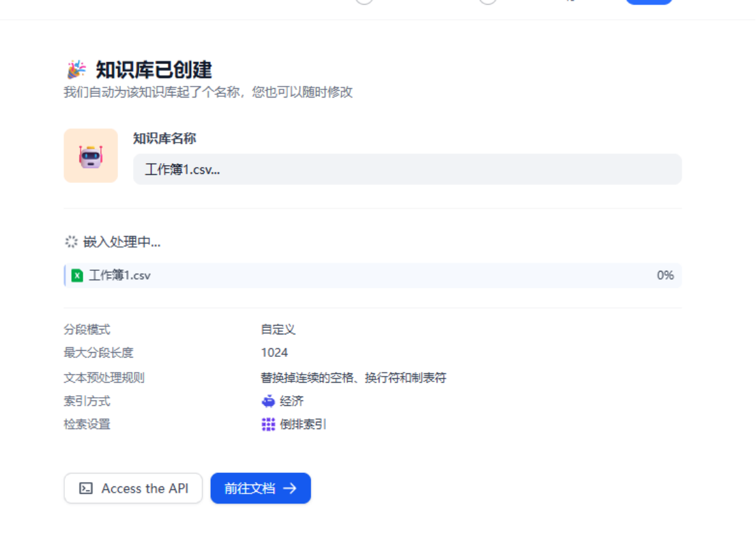The image size is (756, 552).
Task: Click the knowledge base name field 工作簿1.csv...
Action: pos(407,169)
